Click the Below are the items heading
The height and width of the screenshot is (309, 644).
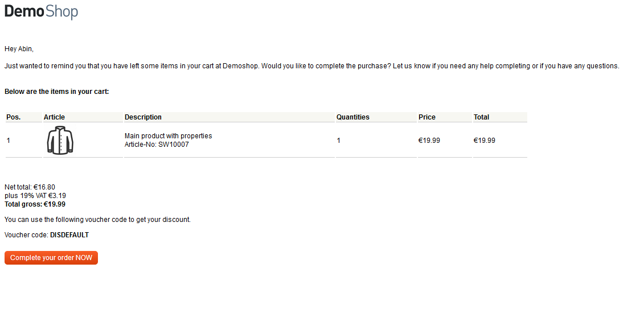57,92
